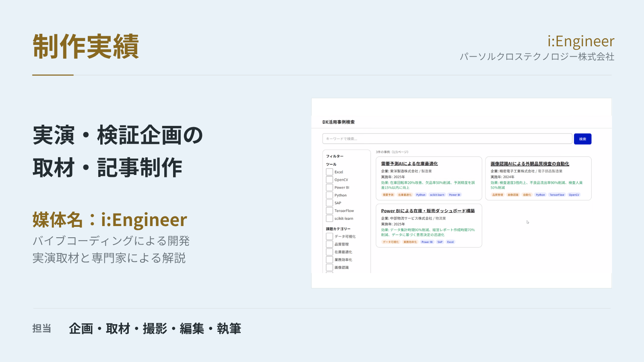644x362 pixels.
Task: Click the DX活用事例検索 page heading
Action: (339, 122)
